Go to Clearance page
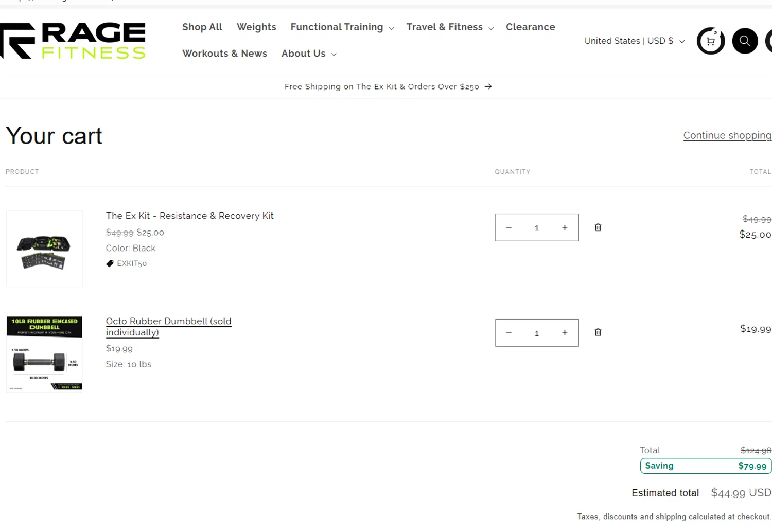This screenshot has width=772, height=532. click(x=530, y=27)
